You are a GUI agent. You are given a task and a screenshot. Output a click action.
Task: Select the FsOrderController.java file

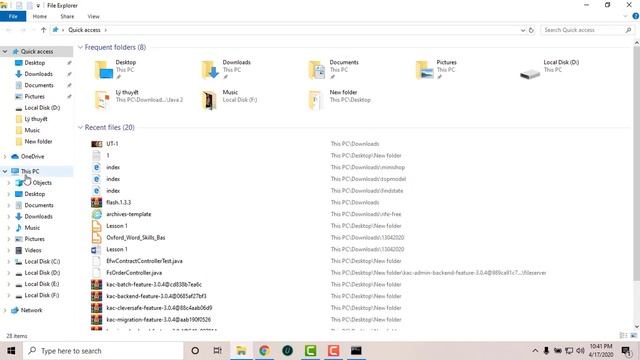click(x=134, y=273)
